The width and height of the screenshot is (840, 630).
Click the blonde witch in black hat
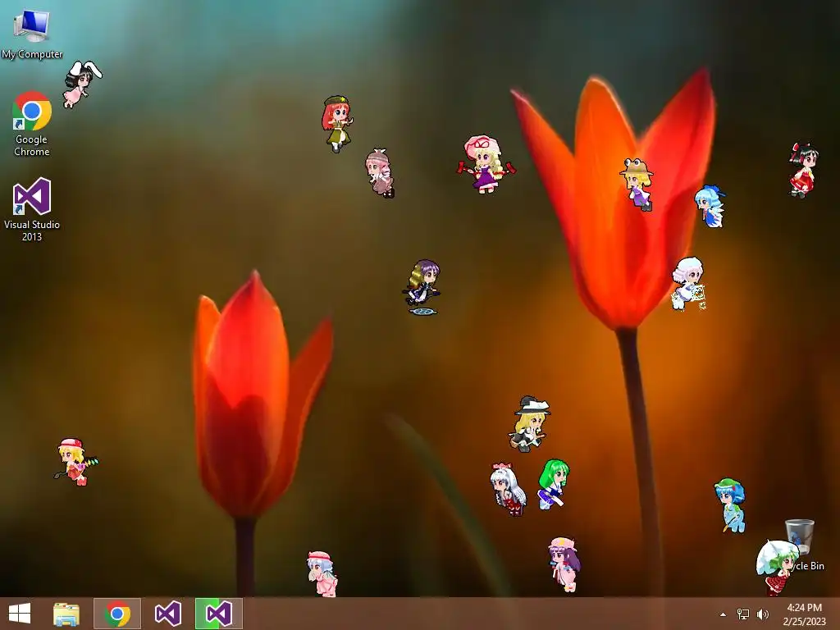[x=530, y=424]
